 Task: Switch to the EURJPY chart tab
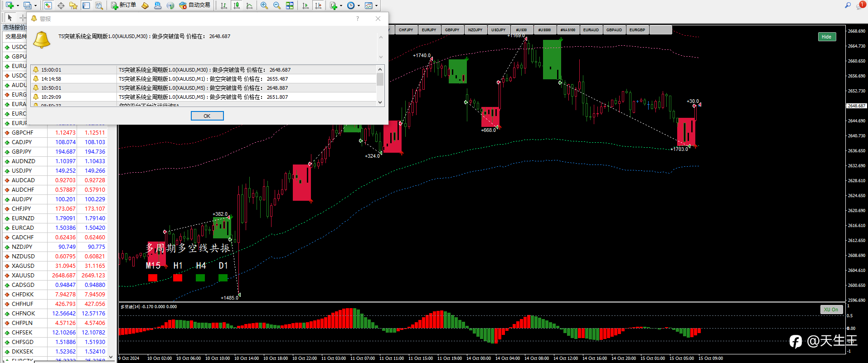(429, 30)
